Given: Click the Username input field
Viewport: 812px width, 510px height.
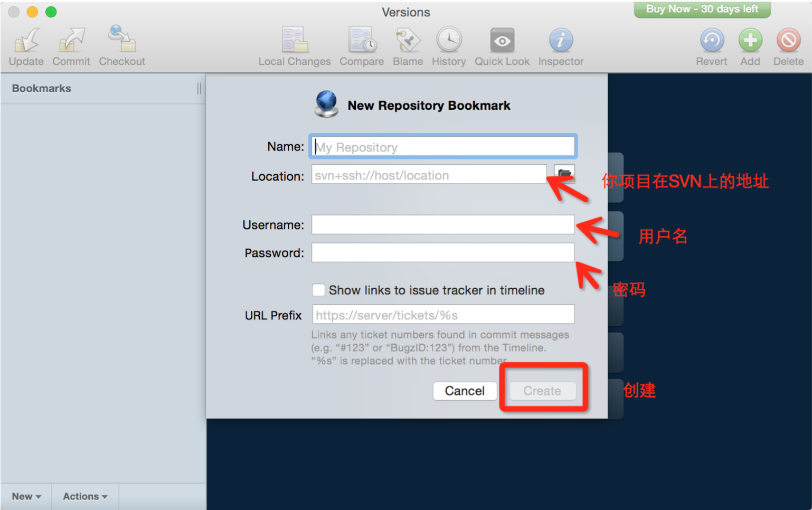Looking at the screenshot, I should tap(442, 224).
